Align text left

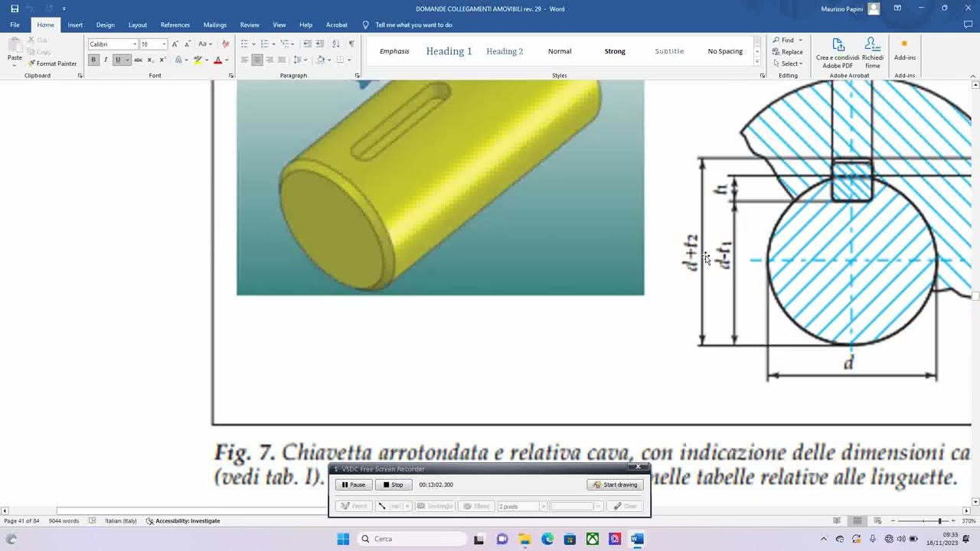click(x=245, y=60)
